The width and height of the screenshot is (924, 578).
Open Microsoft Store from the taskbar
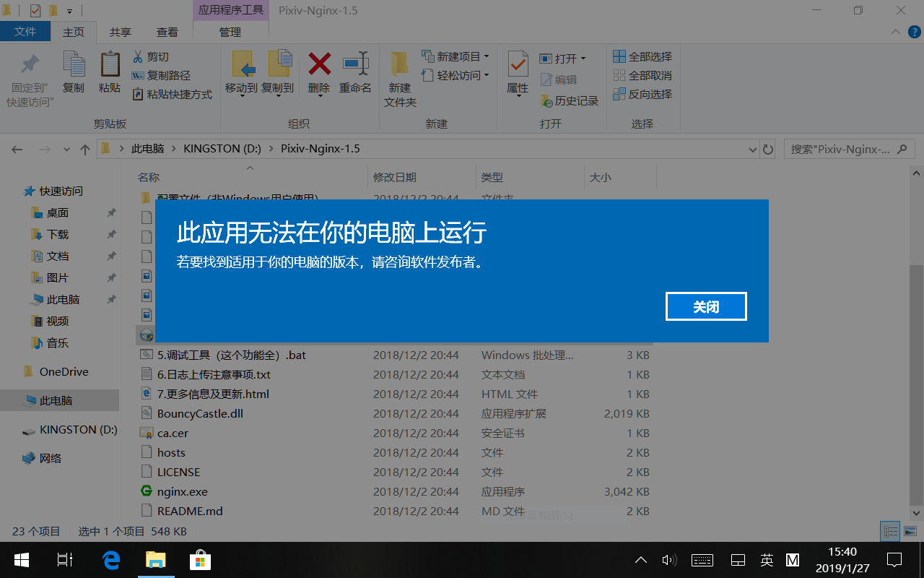tap(200, 560)
